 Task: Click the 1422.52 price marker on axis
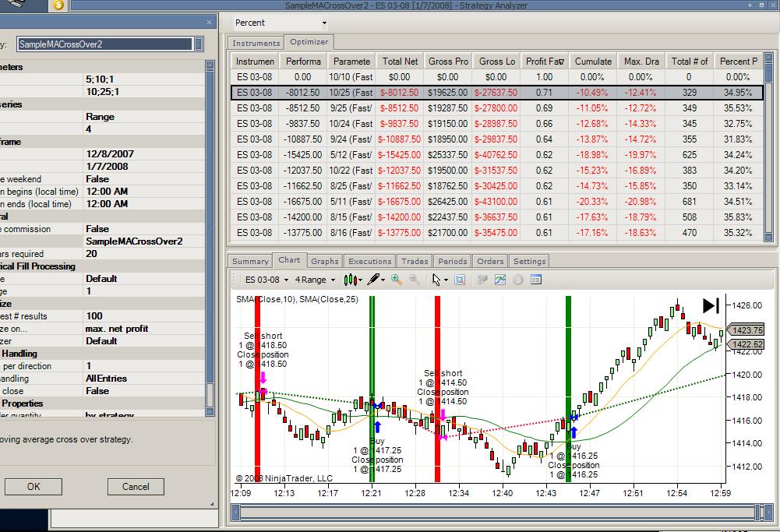pos(746,344)
